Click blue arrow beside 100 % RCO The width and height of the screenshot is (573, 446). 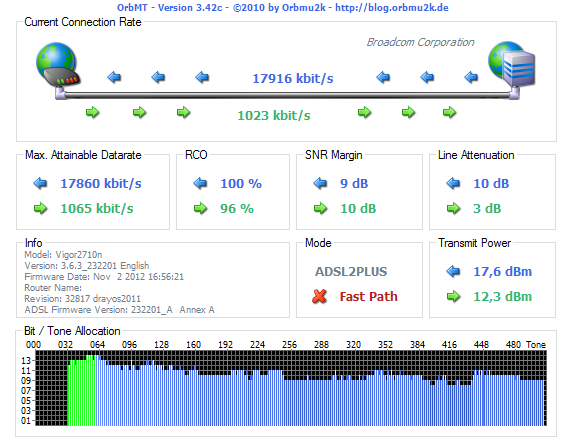[x=200, y=183]
